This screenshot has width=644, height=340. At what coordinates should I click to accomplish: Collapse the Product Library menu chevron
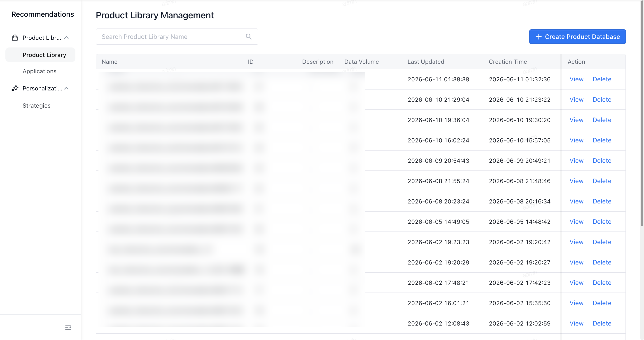66,38
